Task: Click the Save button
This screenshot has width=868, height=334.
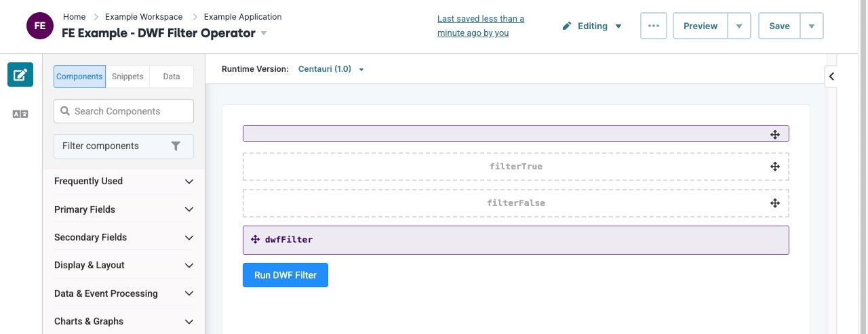Action: coord(779,26)
